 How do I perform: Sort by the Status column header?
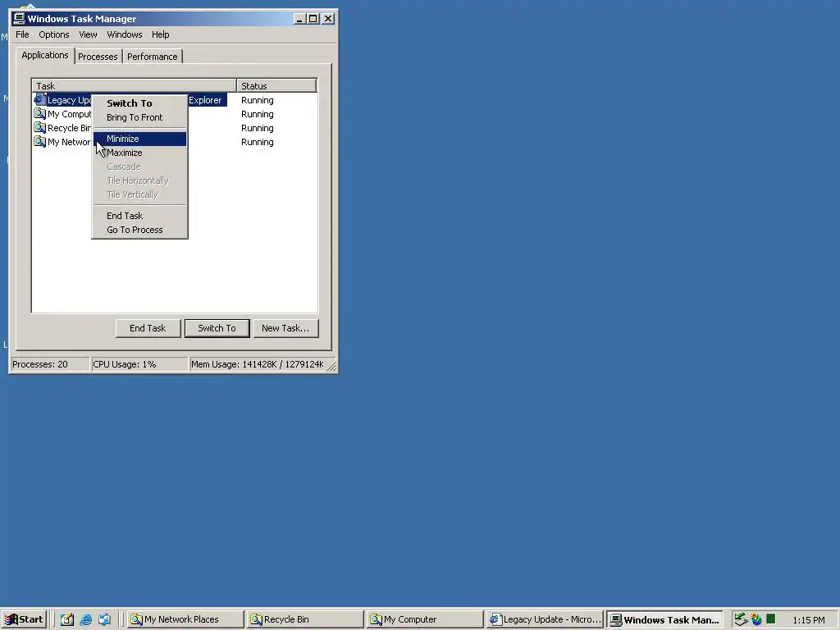coord(277,85)
